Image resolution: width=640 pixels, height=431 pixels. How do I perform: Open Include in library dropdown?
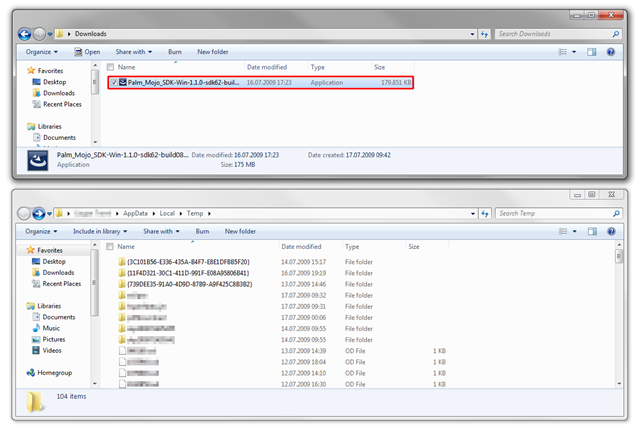(x=100, y=231)
